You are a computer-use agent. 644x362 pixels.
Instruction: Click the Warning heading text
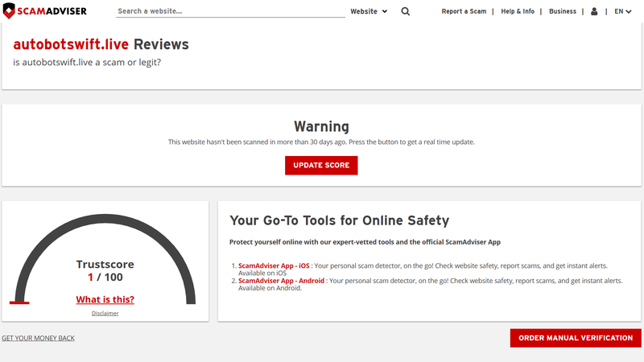coord(321,126)
